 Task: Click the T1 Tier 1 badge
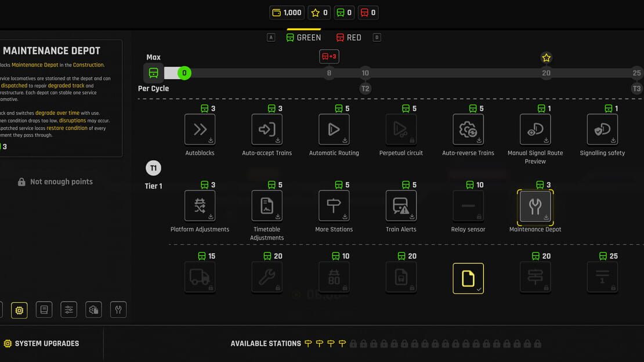point(153,168)
